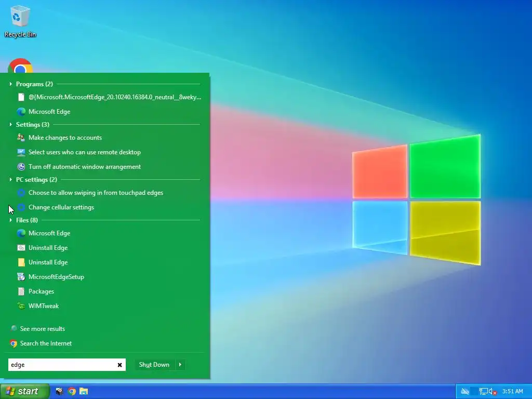Image resolution: width=532 pixels, height=399 pixels.
Task: Click See more results
Action: click(x=43, y=329)
